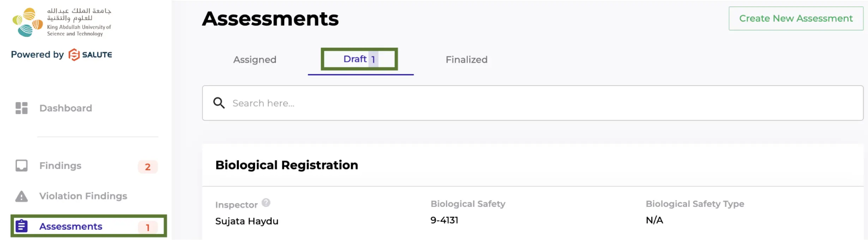Click into the Search here field
The width and height of the screenshot is (868, 240).
[x=529, y=103]
